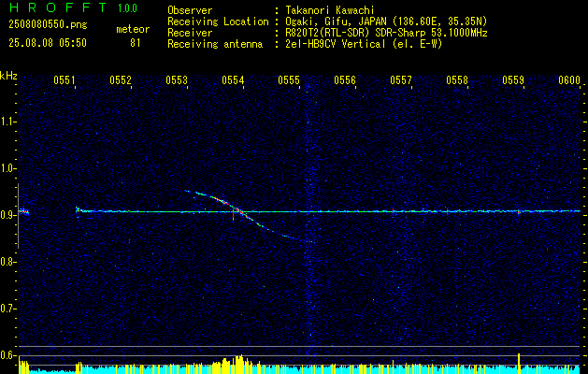
Task: Click the filename 2508080550.png
Action: click(48, 25)
